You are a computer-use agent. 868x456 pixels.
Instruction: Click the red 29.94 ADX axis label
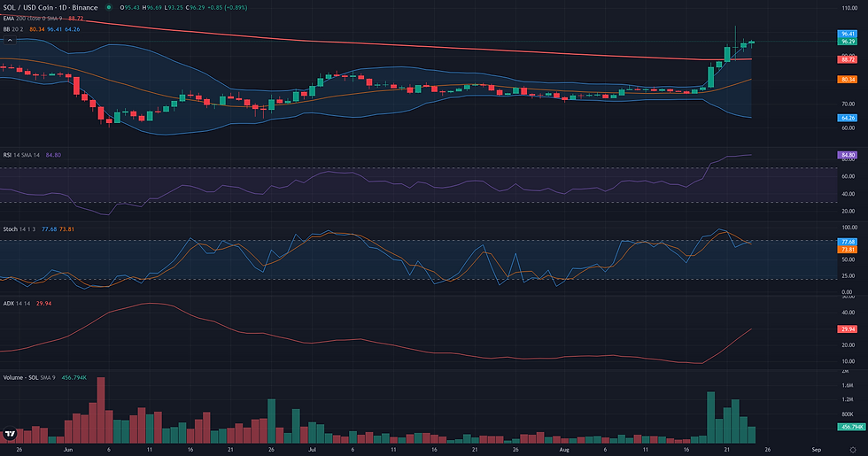[x=848, y=328]
